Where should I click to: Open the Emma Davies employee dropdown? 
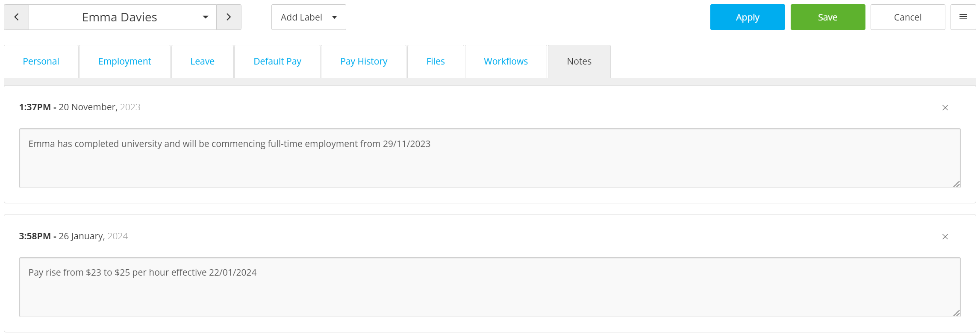(123, 17)
